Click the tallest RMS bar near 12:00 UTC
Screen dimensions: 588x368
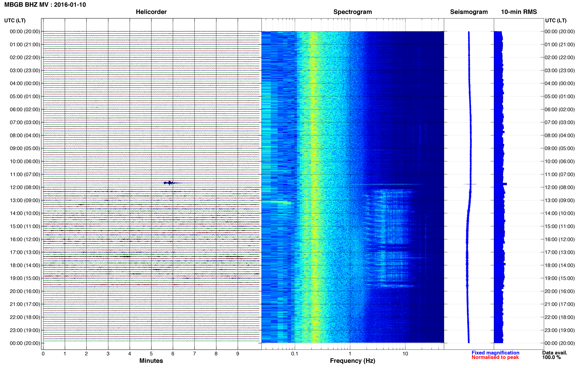500,184
